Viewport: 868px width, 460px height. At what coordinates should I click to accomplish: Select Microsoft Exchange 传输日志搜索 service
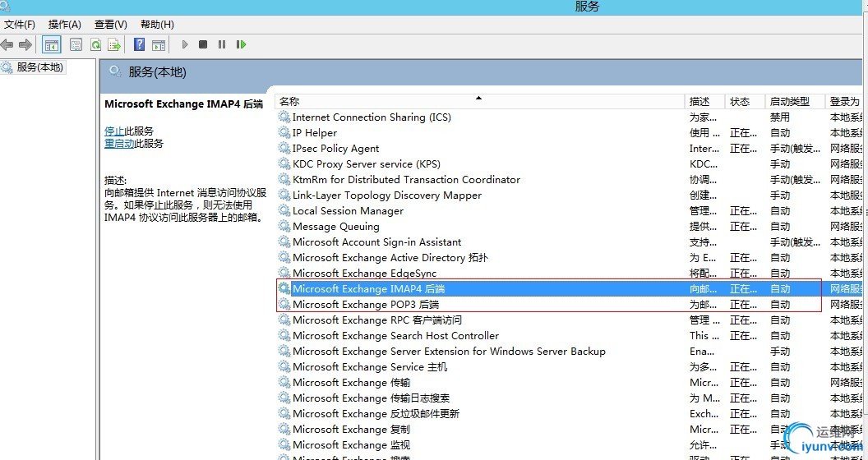(371, 398)
